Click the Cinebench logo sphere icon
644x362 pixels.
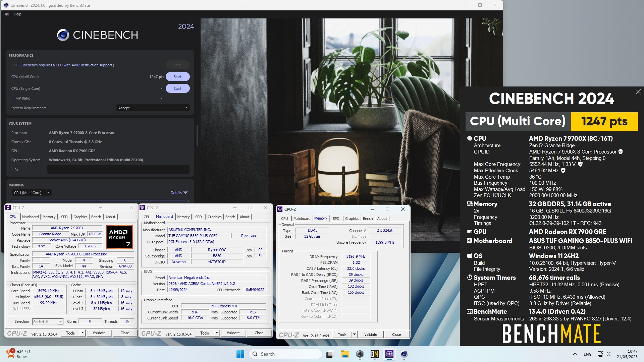click(63, 35)
